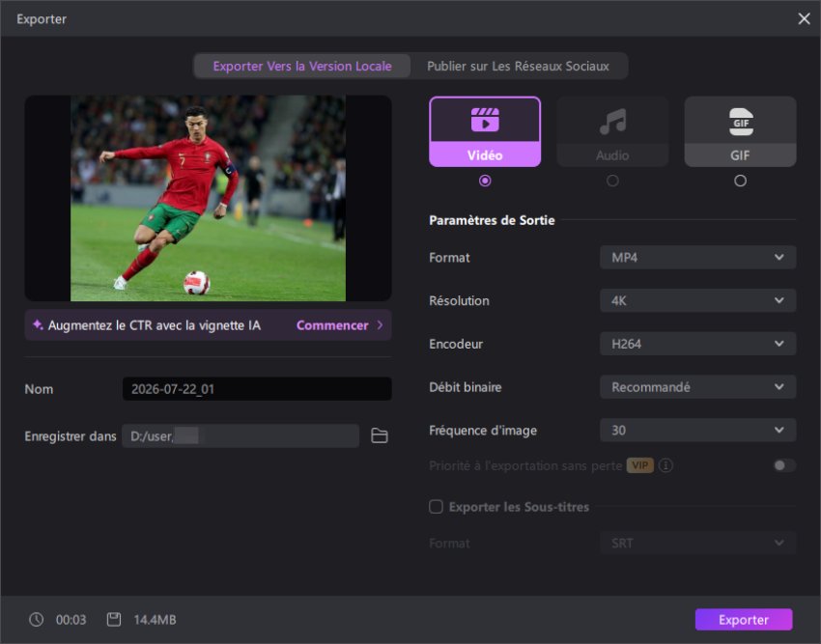Switch to Exporter Vers la Version Locale tab
Viewport: 821px width, 644px height.
[x=302, y=66]
